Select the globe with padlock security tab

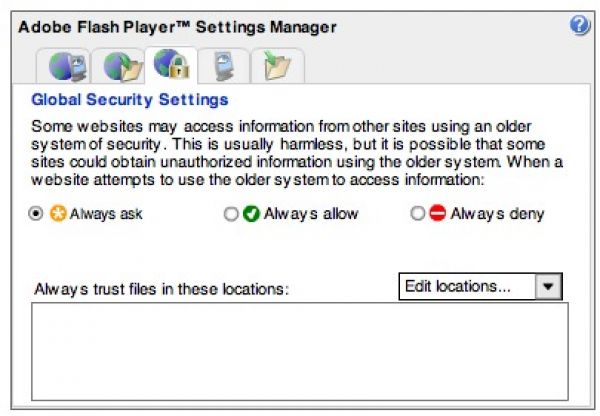(x=172, y=65)
